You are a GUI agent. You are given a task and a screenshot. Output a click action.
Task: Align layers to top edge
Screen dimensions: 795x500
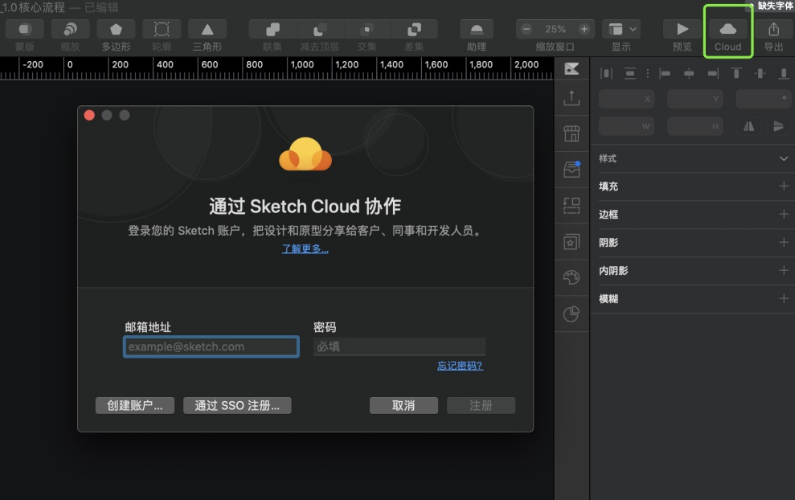click(736, 74)
